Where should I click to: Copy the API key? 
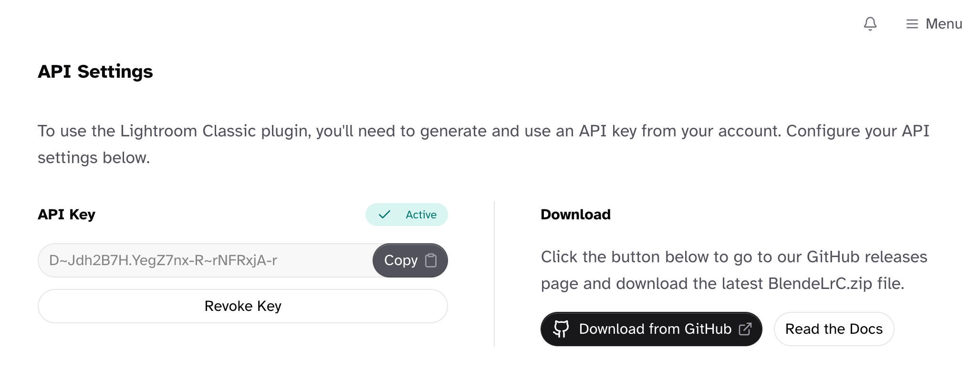pyautogui.click(x=409, y=260)
